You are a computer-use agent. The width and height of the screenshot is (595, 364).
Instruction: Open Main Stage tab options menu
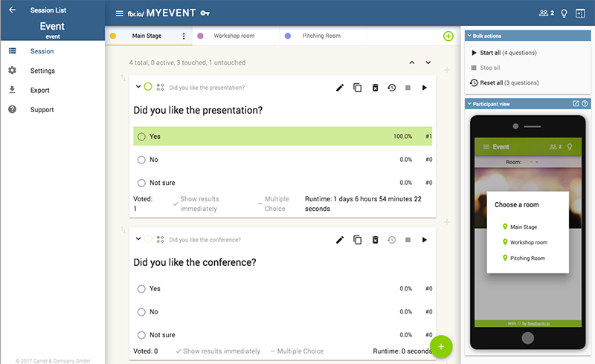point(184,36)
